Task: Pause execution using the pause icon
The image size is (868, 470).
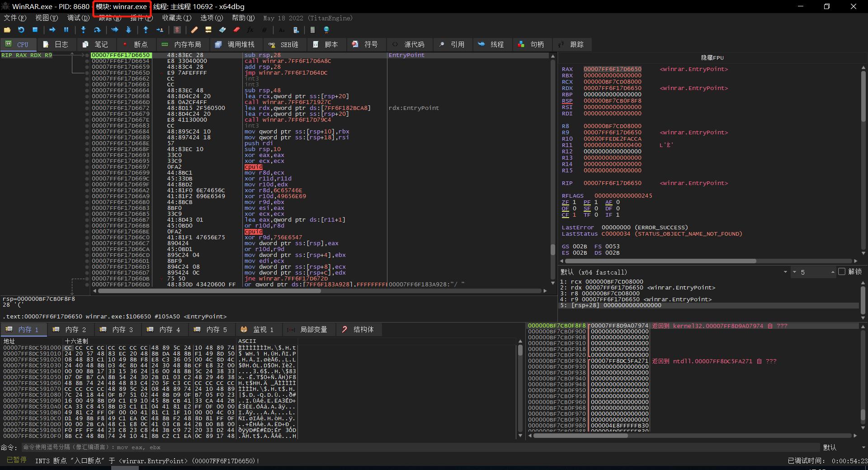Action: [x=66, y=30]
